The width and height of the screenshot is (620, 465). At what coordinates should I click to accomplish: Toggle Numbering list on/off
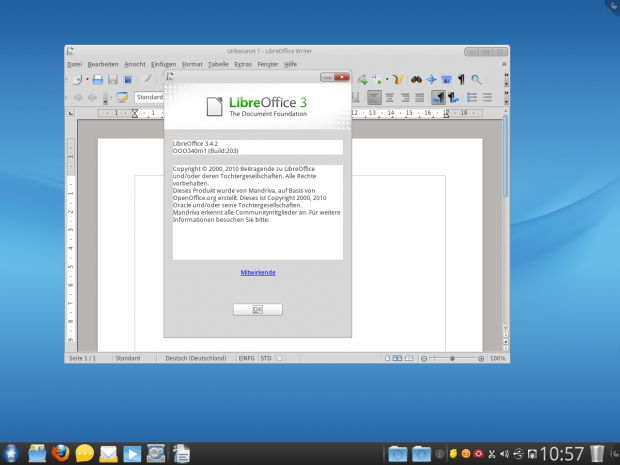tap(472, 97)
